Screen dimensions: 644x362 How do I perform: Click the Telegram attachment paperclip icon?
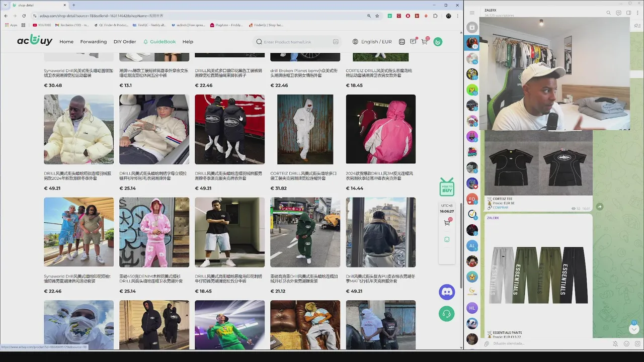click(487, 344)
